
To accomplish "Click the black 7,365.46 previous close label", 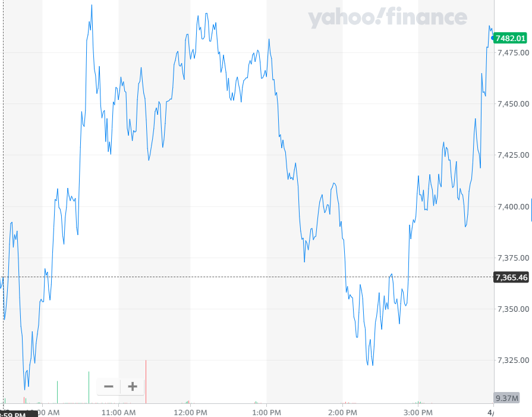I will coord(511,277).
